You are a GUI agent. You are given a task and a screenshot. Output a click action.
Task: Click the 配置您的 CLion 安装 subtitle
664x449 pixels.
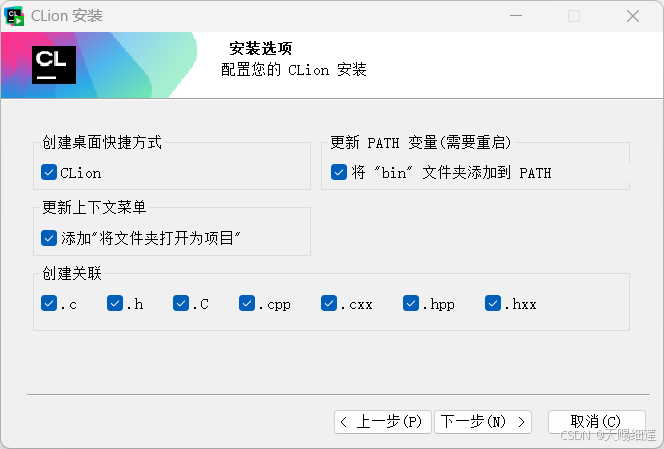pyautogui.click(x=293, y=69)
